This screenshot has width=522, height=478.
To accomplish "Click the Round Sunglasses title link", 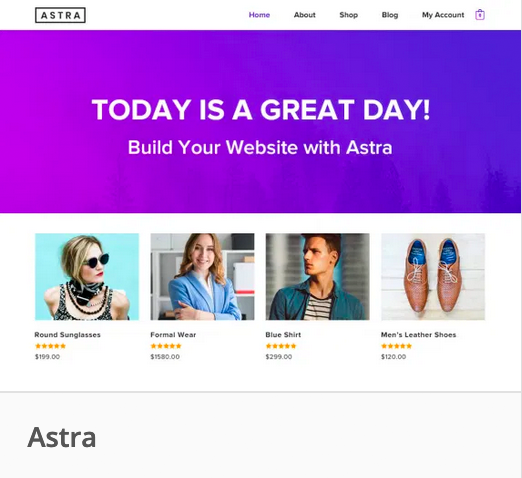I will tap(67, 335).
